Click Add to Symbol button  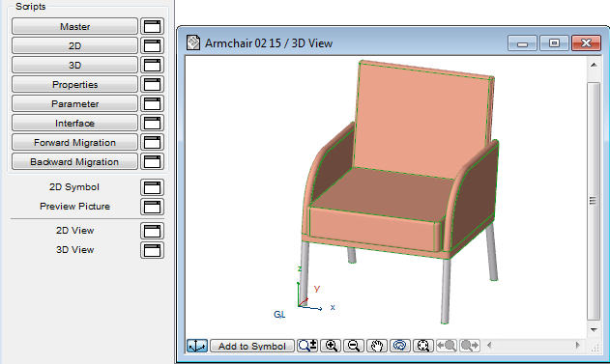click(x=252, y=346)
